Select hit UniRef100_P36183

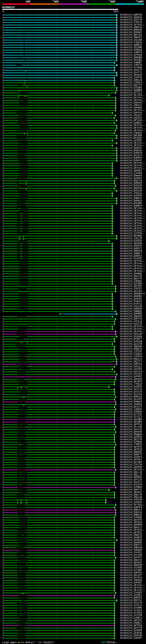pos(131,42)
